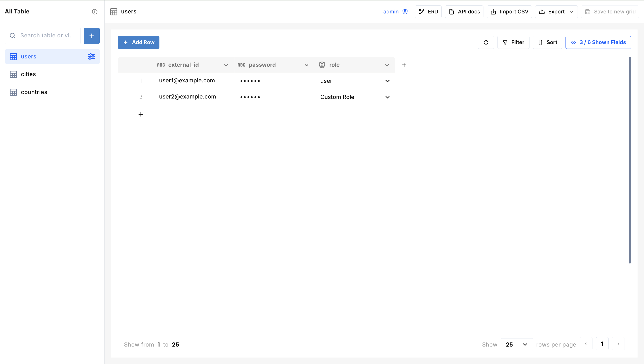Click the Import CSV button
Viewport: 644px width, 364px height.
coord(509,11)
